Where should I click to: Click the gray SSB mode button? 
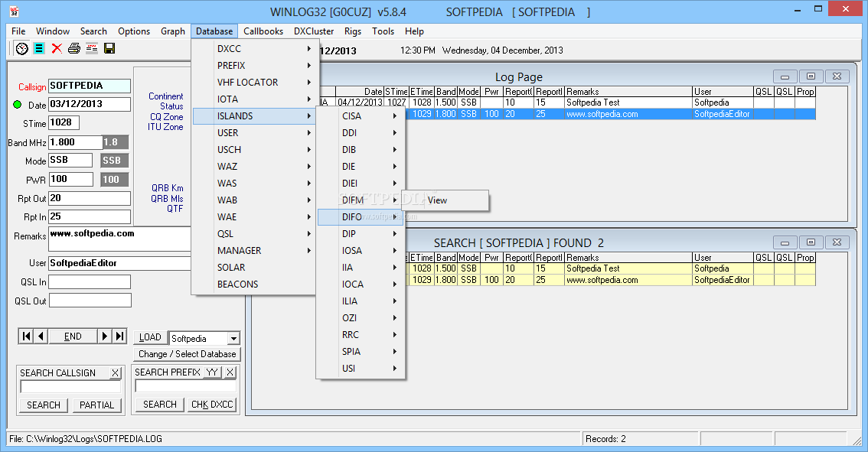tap(115, 161)
